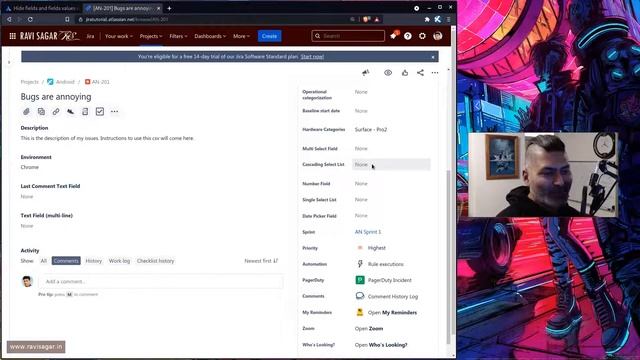Go to Projects breadcrumb
The height and width of the screenshot is (360, 640).
(x=29, y=82)
